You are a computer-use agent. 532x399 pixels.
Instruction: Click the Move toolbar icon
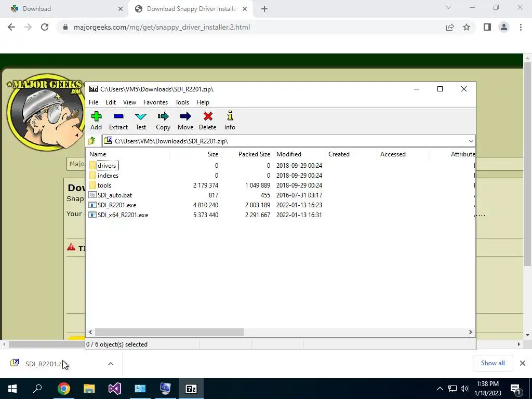pos(185,116)
